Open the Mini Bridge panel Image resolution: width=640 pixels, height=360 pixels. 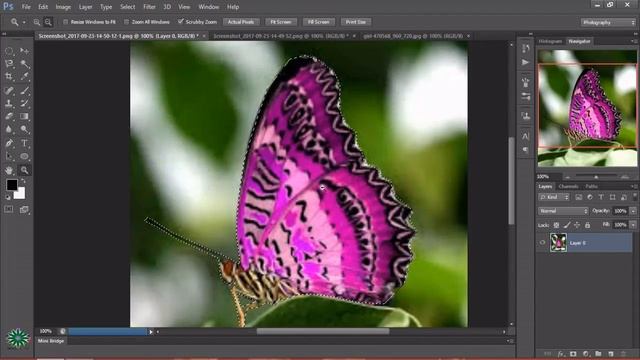pyautogui.click(x=51, y=341)
